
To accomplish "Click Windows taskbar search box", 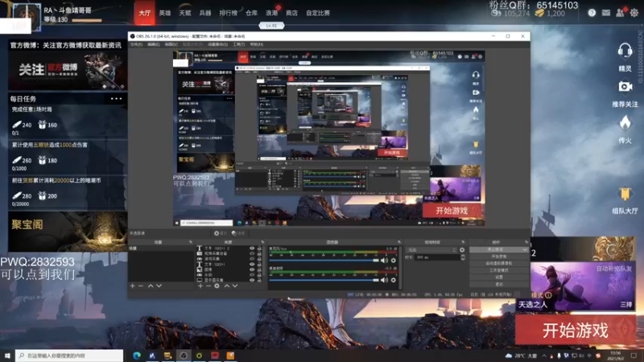I will 69,356.
